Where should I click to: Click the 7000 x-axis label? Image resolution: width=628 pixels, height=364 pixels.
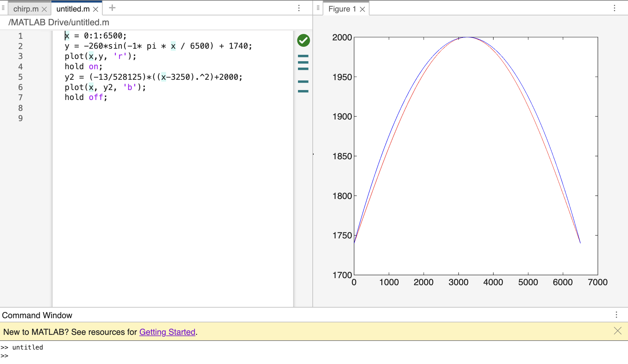pos(598,282)
